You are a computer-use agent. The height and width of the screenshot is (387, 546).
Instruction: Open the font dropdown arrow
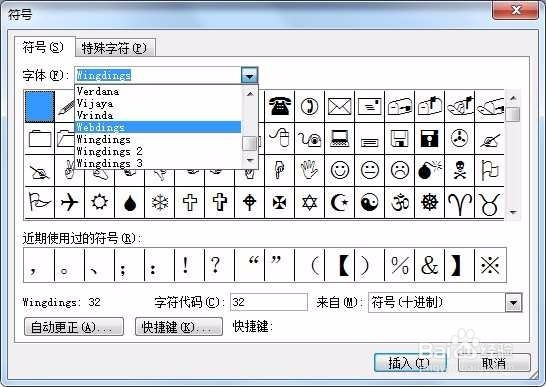pos(249,75)
